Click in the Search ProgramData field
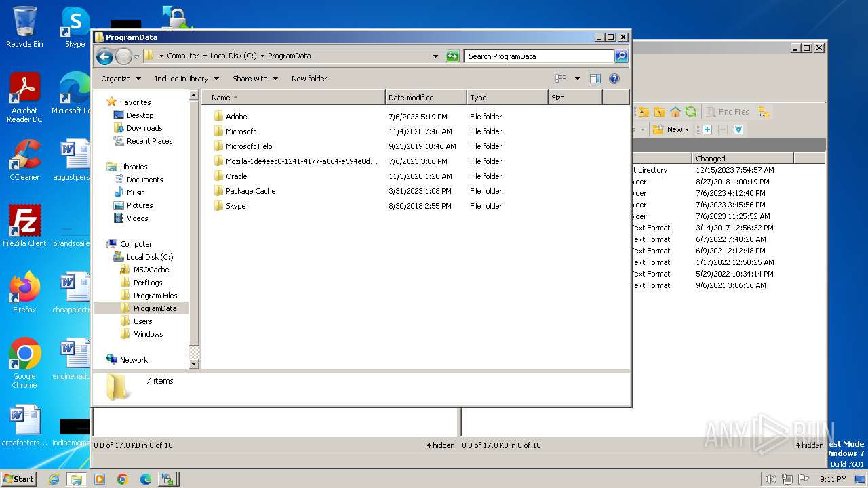Image resolution: width=868 pixels, height=488 pixels. coord(539,56)
